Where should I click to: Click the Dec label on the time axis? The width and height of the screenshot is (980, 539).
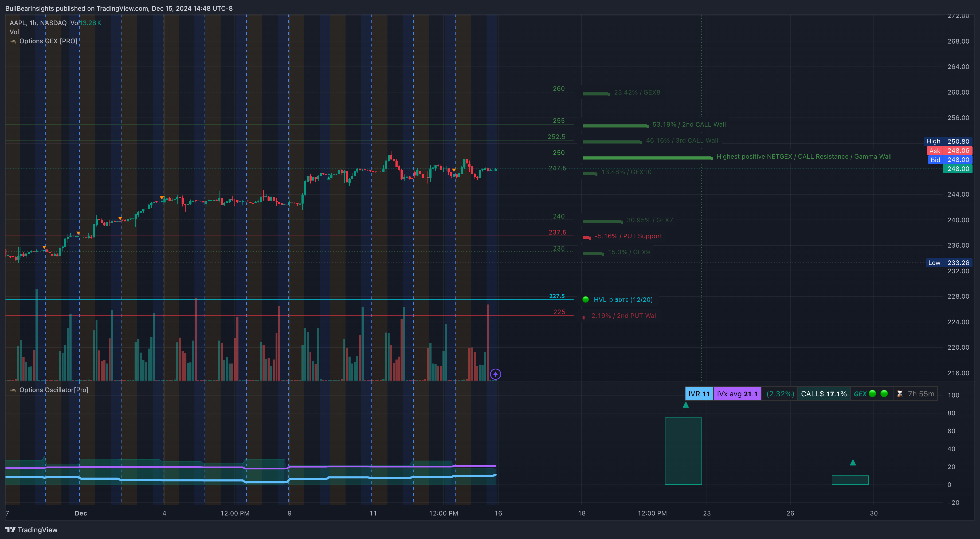[x=81, y=513]
